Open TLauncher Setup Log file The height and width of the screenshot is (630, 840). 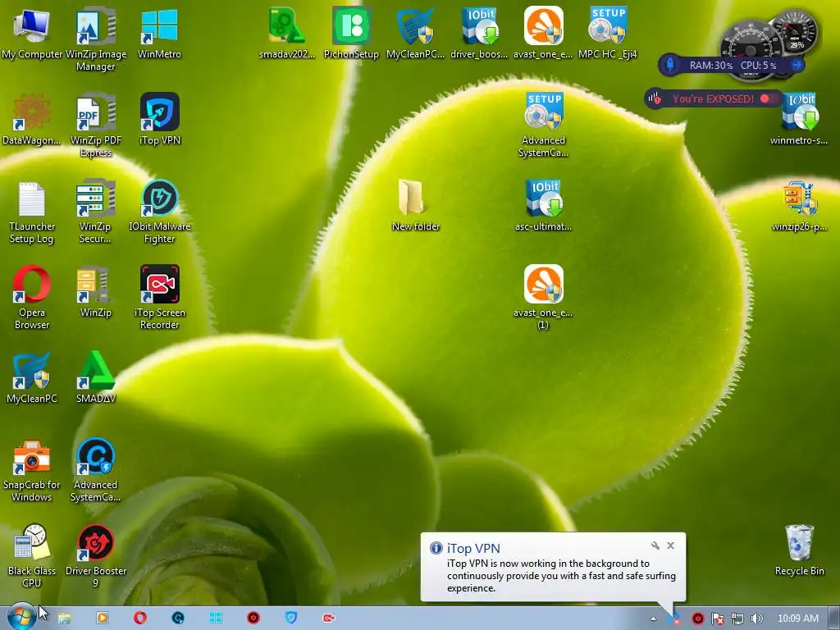(x=32, y=212)
